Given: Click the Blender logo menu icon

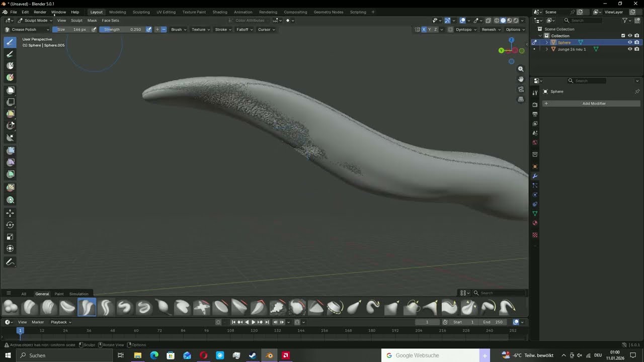Looking at the screenshot, I should (x=5, y=12).
